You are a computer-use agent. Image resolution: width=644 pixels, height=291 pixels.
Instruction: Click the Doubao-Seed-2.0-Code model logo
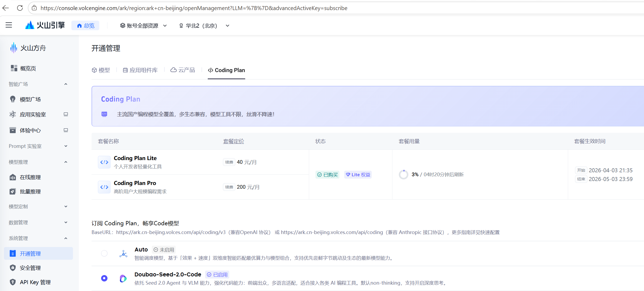[x=123, y=278]
